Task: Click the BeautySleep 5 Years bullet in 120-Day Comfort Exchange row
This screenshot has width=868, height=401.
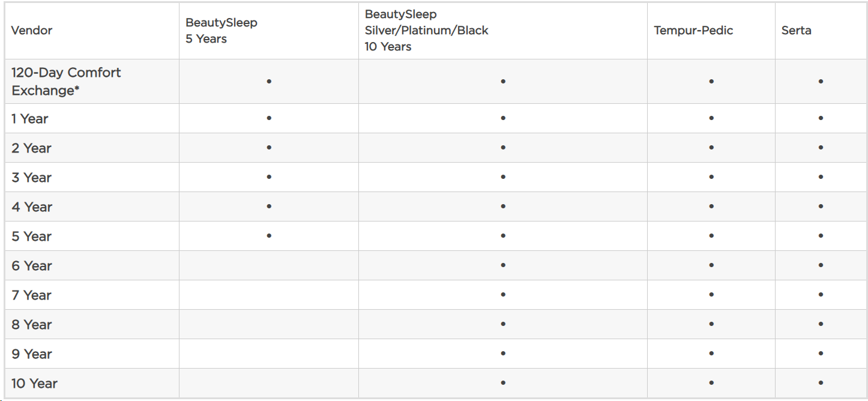Action: (x=269, y=81)
